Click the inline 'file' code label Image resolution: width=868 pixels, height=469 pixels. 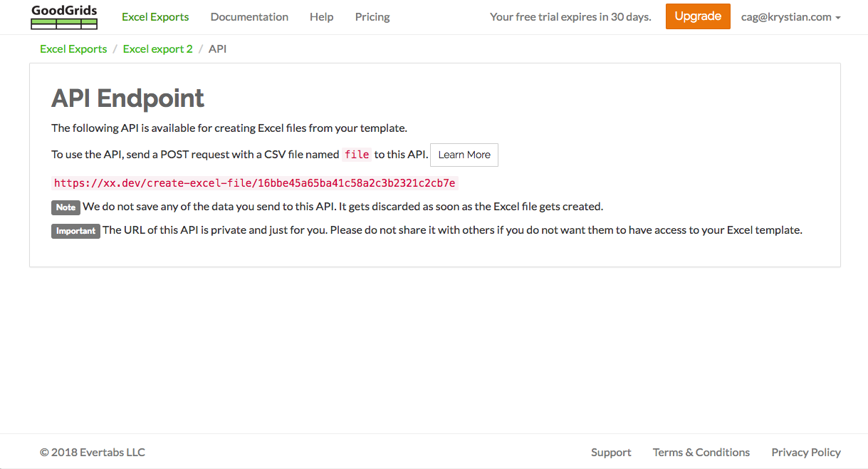(x=357, y=155)
